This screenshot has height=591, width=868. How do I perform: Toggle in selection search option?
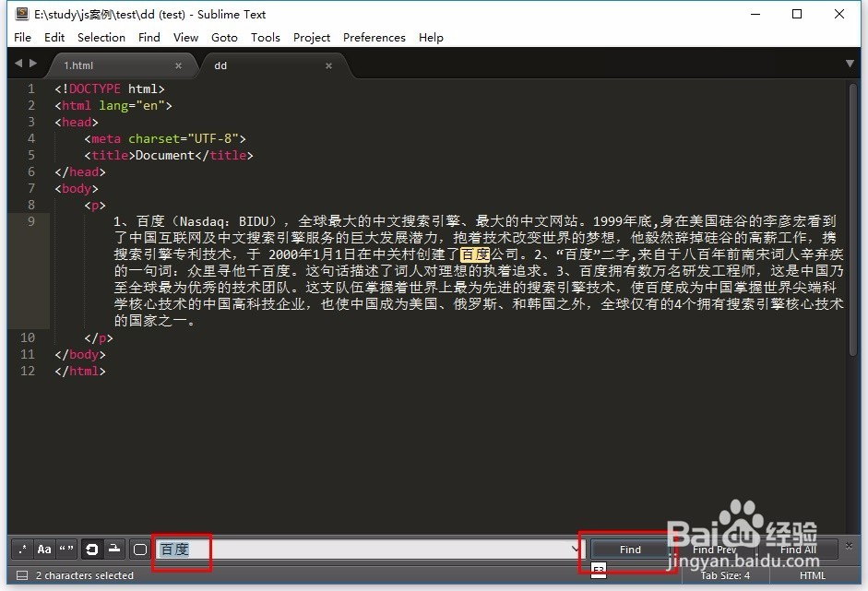point(114,550)
